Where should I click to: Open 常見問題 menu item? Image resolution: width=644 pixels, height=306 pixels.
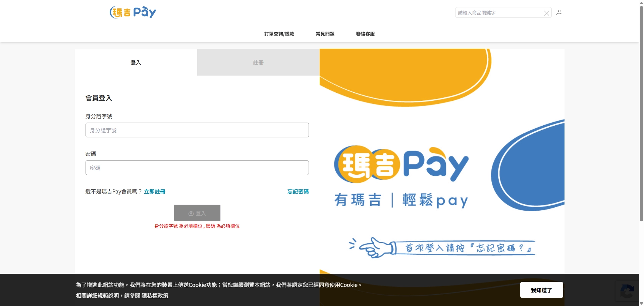coord(325,34)
